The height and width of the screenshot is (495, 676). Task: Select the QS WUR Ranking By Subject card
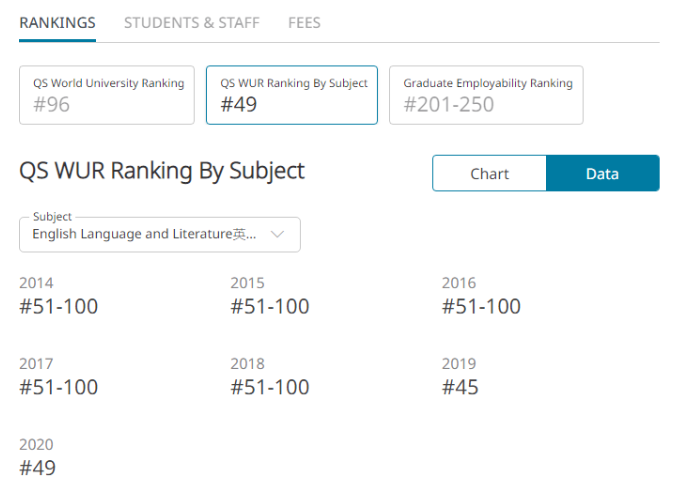(x=292, y=95)
